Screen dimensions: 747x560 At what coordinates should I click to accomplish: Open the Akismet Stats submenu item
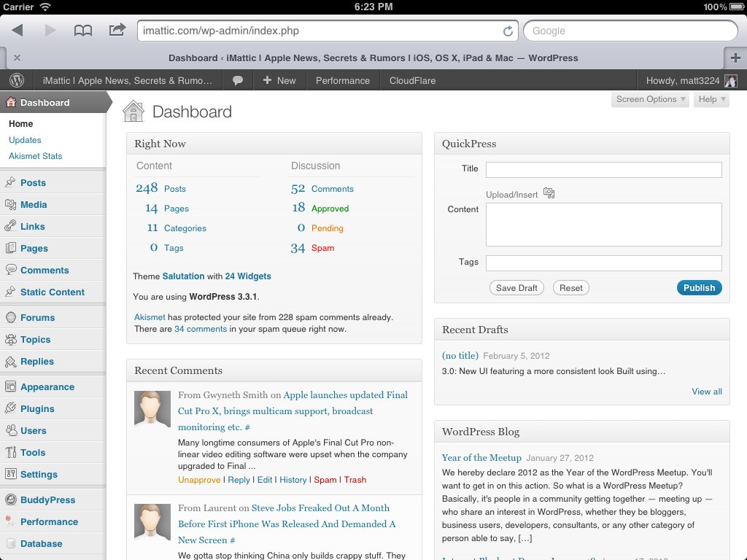point(35,156)
